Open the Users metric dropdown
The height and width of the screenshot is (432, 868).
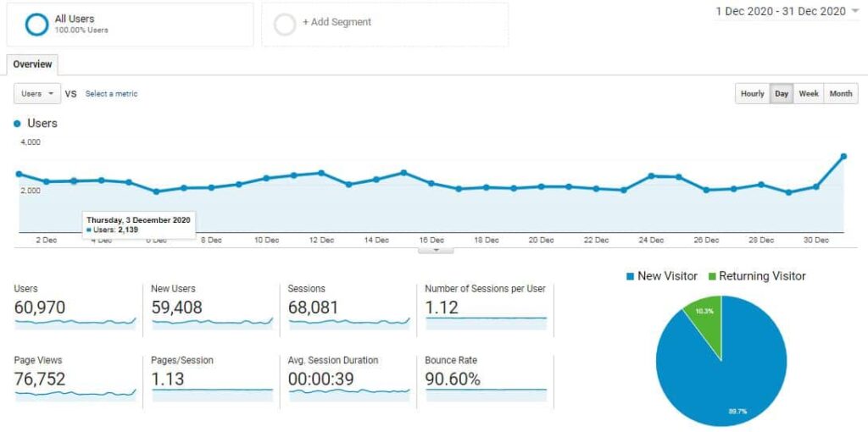37,93
